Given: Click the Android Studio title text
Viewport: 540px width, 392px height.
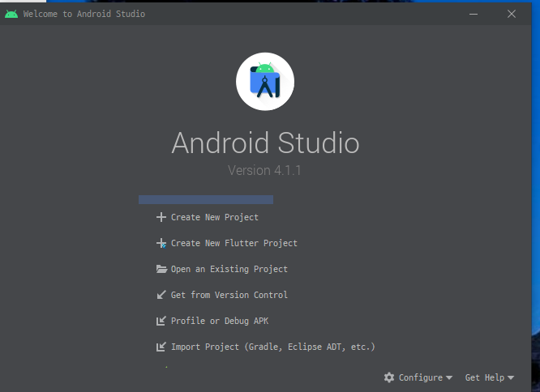Looking at the screenshot, I should click(265, 143).
